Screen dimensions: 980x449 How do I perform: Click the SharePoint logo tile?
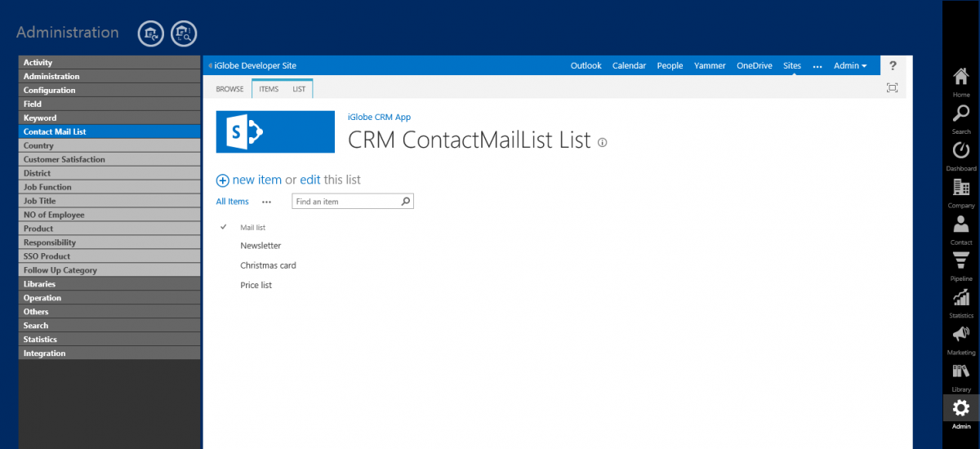tap(275, 131)
